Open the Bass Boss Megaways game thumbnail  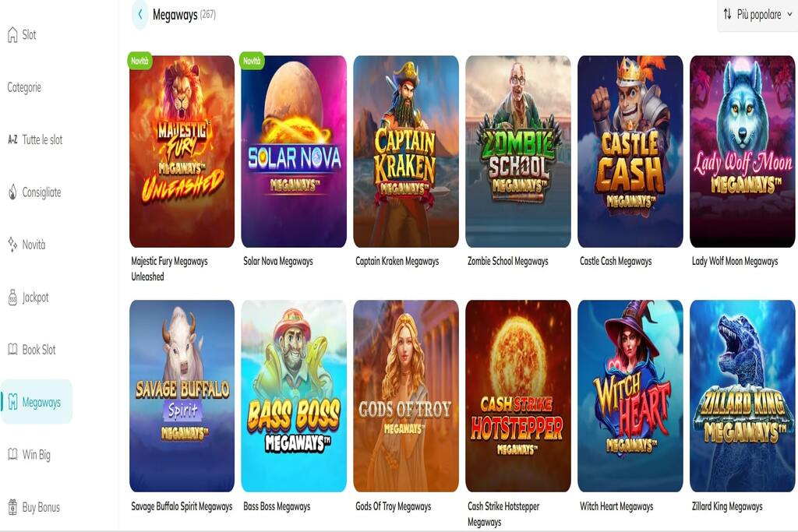tap(294, 396)
